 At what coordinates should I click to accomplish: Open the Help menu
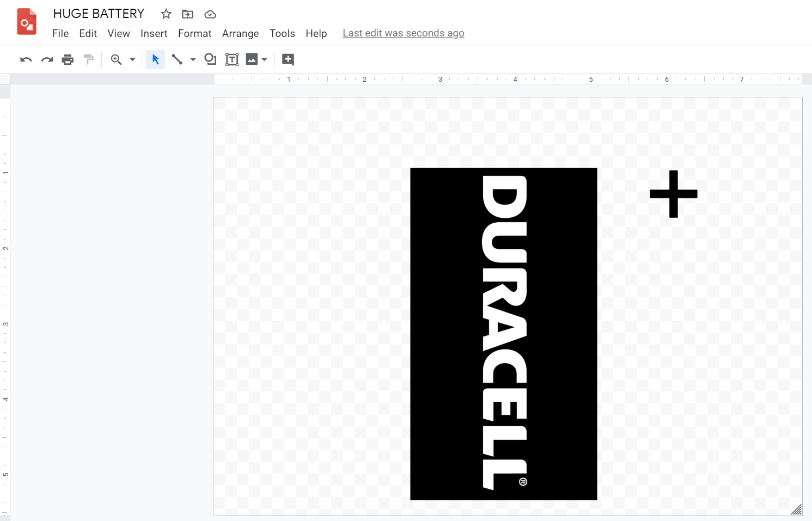tap(316, 33)
